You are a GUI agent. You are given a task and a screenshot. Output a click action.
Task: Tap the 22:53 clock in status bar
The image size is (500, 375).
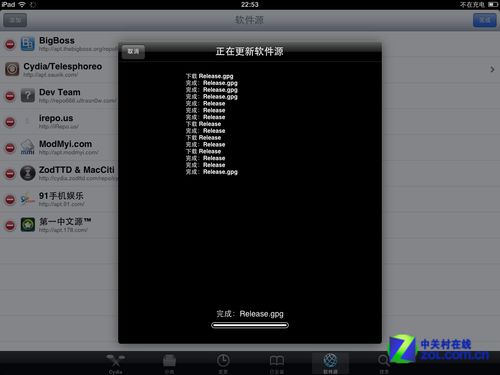(250, 4)
